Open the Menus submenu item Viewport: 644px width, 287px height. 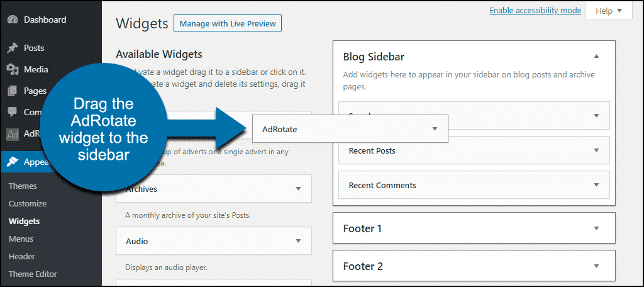point(21,239)
